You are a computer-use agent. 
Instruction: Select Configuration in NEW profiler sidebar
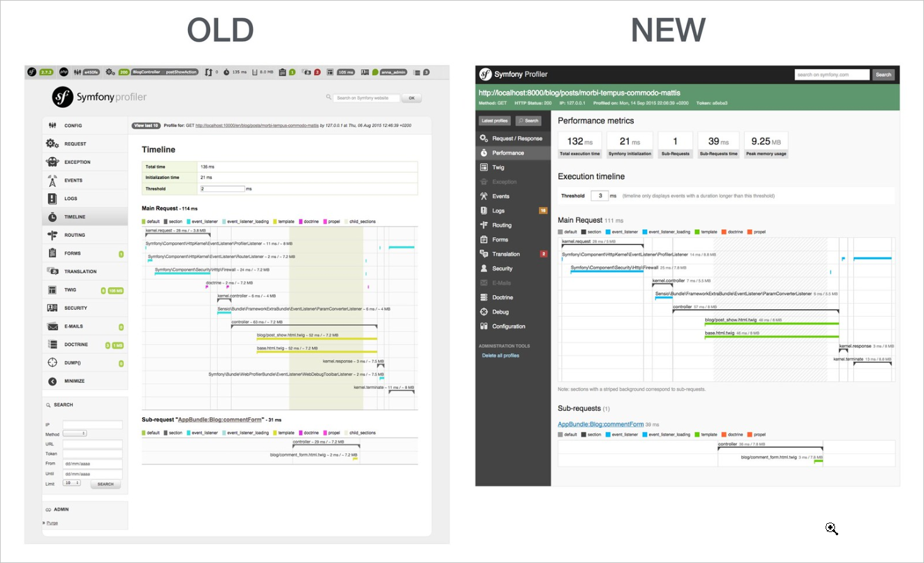tap(513, 326)
